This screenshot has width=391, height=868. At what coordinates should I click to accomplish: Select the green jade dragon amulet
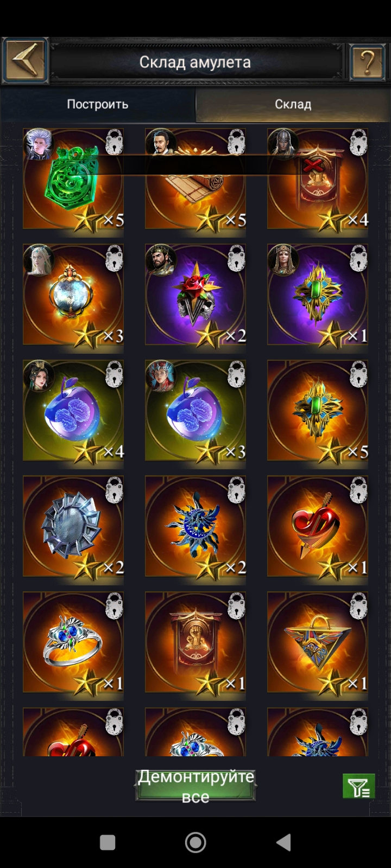point(73,179)
